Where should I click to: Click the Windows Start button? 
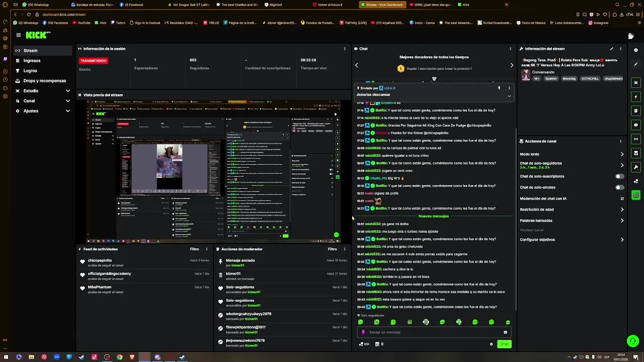[x=6, y=357]
